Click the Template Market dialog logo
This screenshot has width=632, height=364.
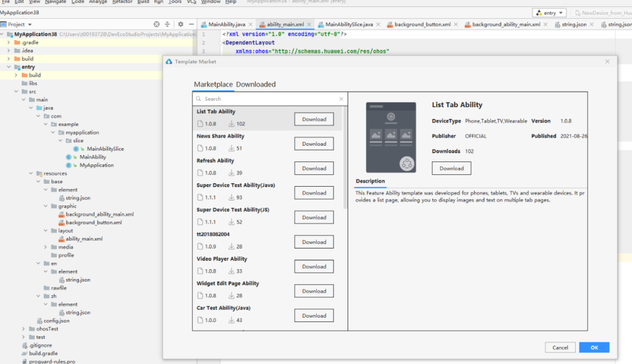coord(169,61)
